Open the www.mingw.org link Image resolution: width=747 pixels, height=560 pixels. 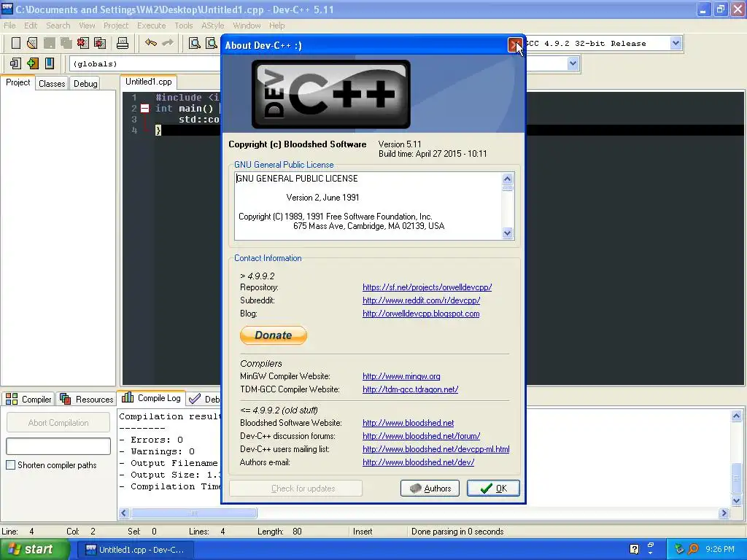(x=401, y=376)
